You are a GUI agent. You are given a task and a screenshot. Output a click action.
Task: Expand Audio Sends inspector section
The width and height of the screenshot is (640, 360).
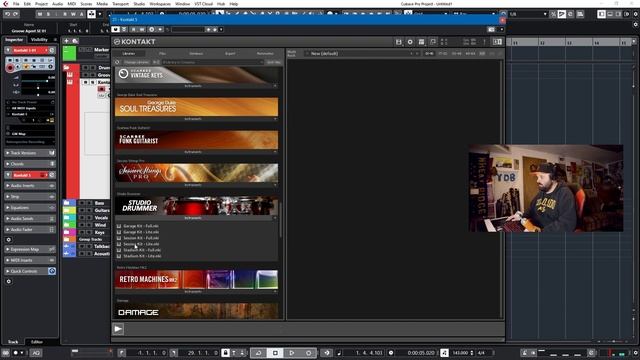point(30,219)
